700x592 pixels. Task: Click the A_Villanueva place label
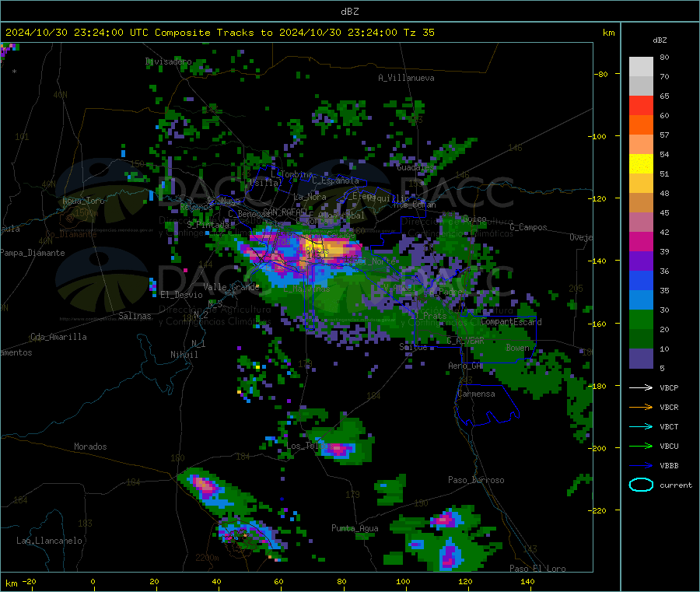point(406,78)
